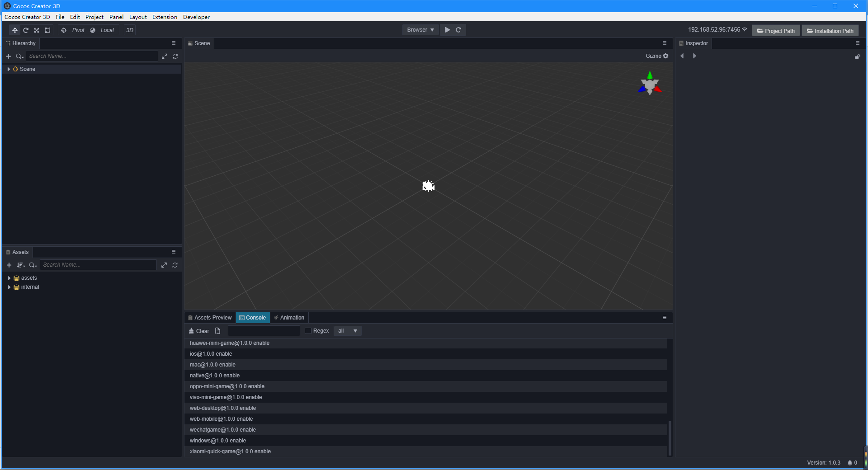Click the preview IP address 192.168.52.96:7456

point(714,30)
